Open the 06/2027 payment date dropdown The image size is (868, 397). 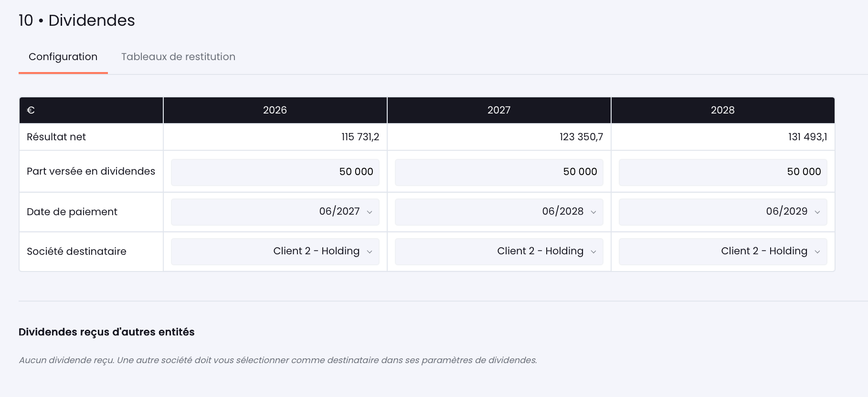pyautogui.click(x=275, y=212)
